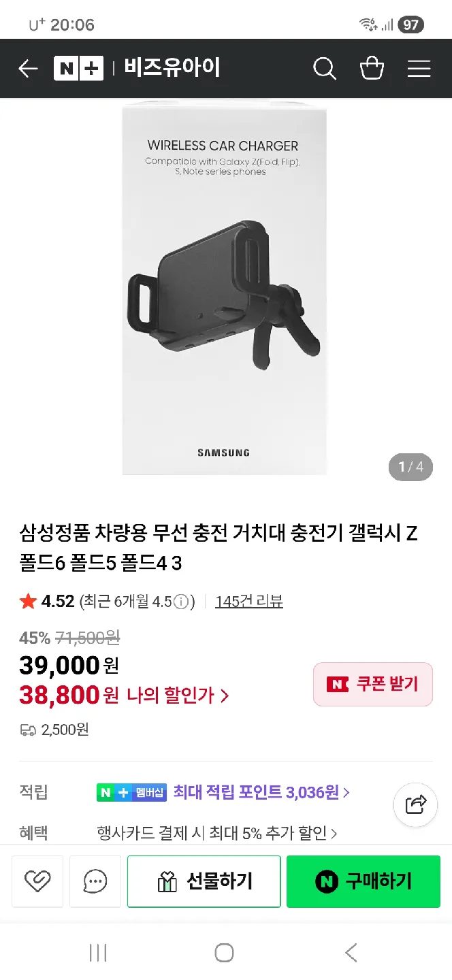Tap the search magnifier icon
The height and width of the screenshot is (980, 452).
(x=324, y=68)
